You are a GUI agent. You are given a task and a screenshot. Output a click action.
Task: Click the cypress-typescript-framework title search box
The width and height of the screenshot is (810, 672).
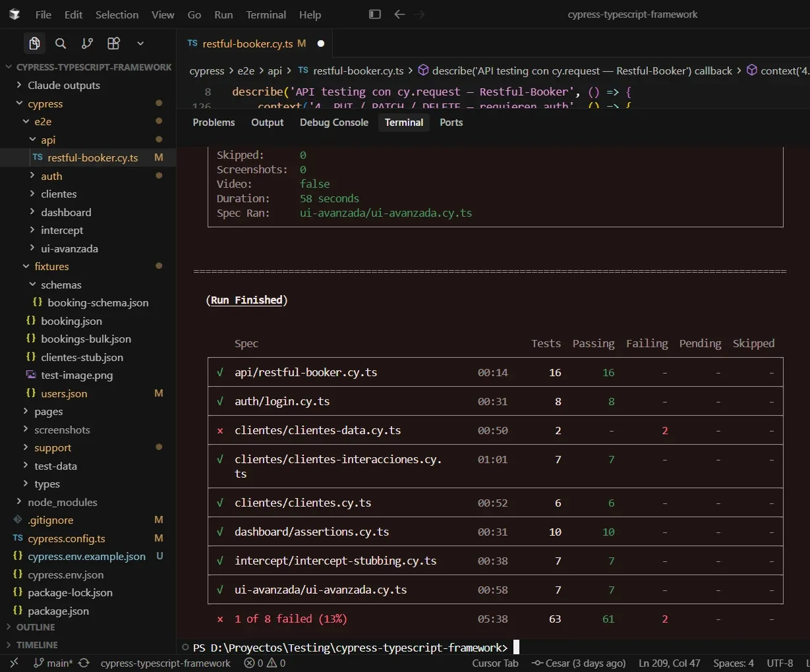click(x=632, y=14)
